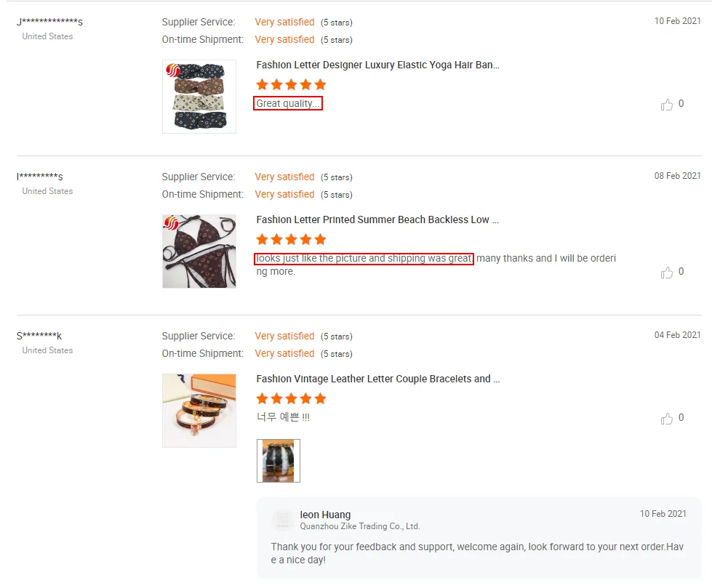Click the highlighted 'Great quality...' review text

[x=288, y=104]
